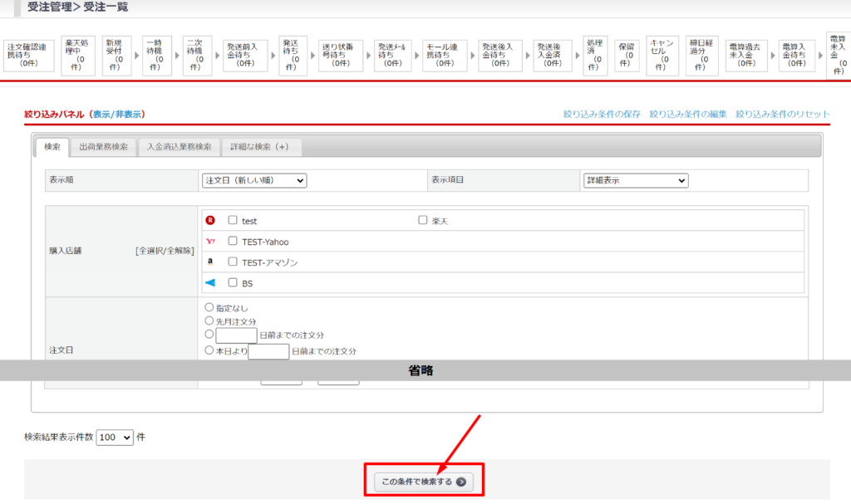Click the 本日より days input field
This screenshot has width=851, height=504.
(268, 351)
